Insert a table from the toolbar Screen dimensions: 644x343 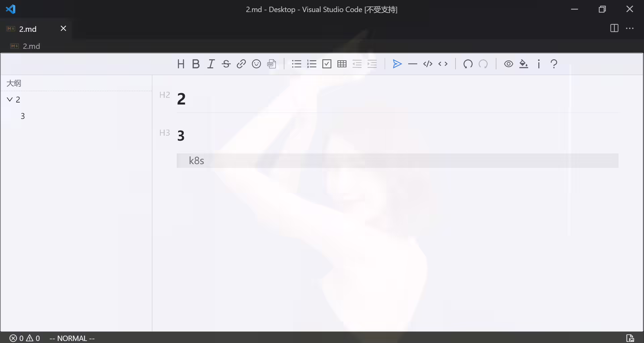click(x=342, y=64)
